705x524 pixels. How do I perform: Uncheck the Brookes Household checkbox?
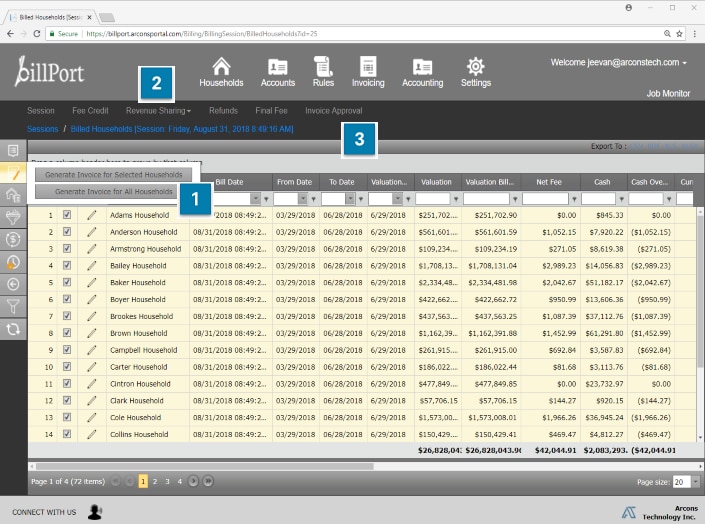coord(67,316)
